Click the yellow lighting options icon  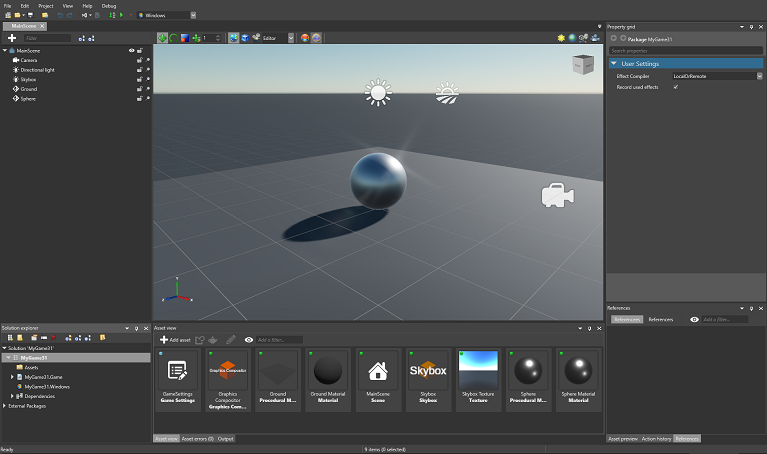point(561,38)
